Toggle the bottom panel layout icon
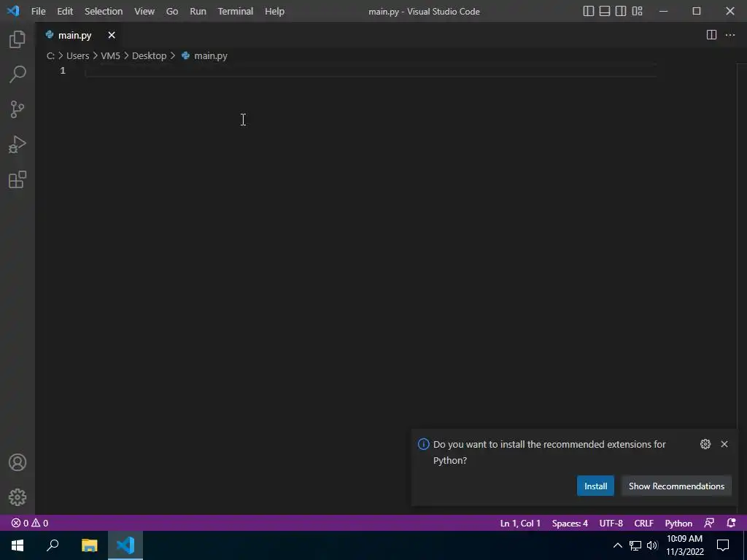Screen dimensions: 747x560 pos(605,11)
